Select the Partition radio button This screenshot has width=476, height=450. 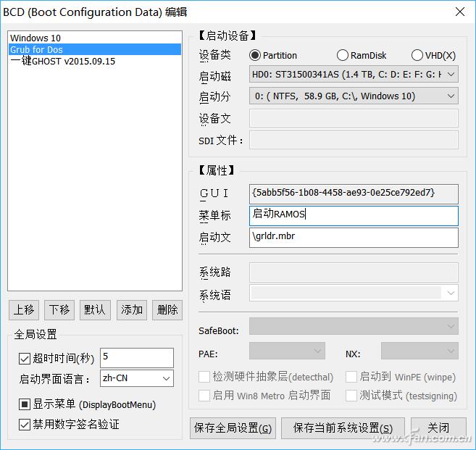pyautogui.click(x=255, y=55)
